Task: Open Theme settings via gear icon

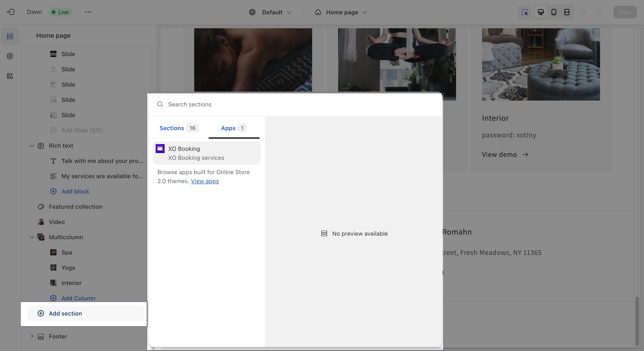Action: (10, 56)
